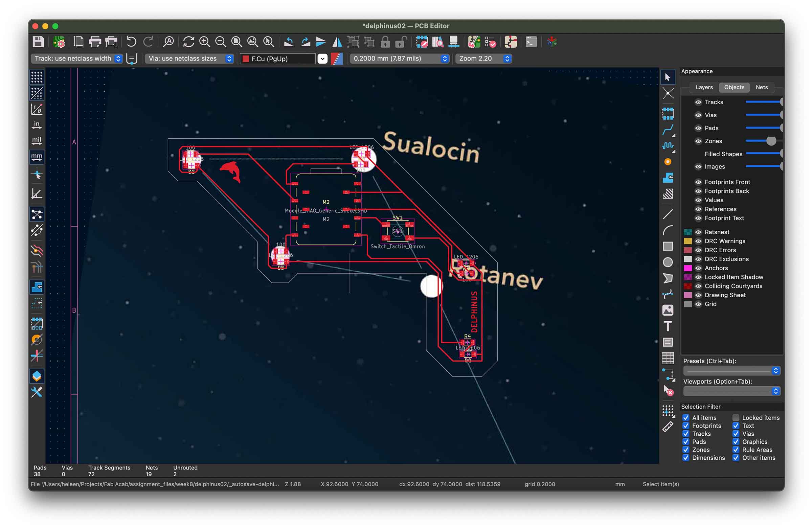The height and width of the screenshot is (528, 812).
Task: Open the Track width dropdown
Action: tap(77, 58)
